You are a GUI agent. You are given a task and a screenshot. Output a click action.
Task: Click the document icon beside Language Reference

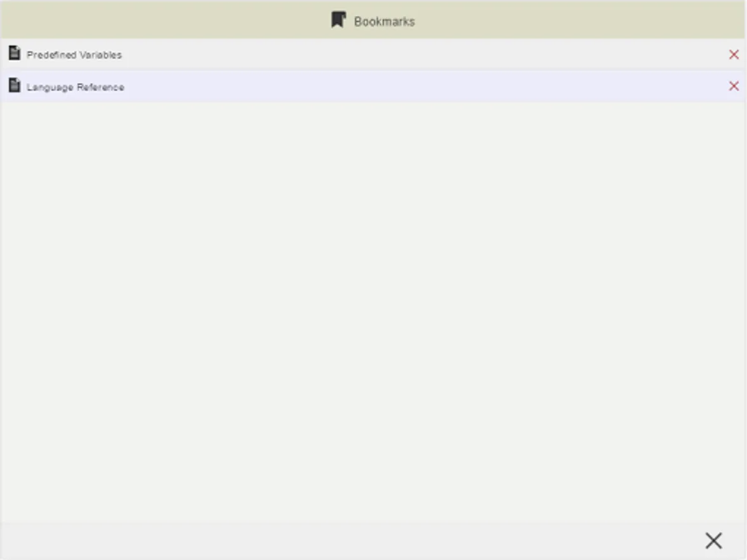[x=14, y=85]
